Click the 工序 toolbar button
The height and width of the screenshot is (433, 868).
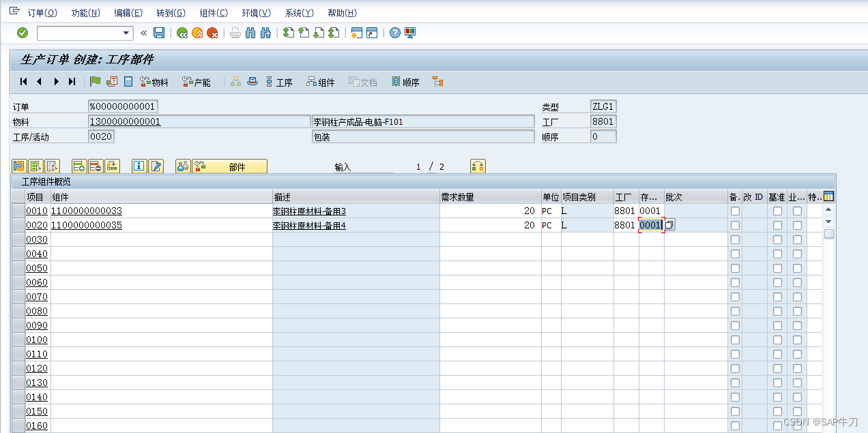click(278, 82)
